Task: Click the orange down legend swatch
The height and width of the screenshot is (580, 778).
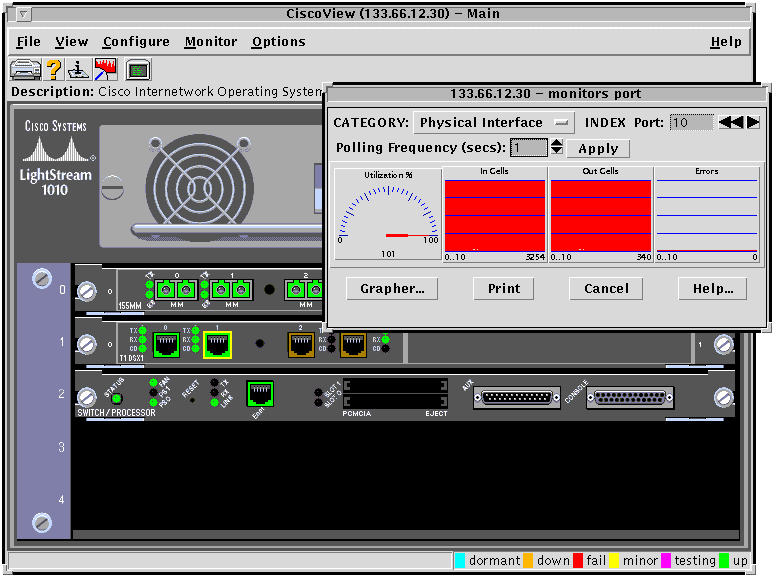Action: [x=528, y=561]
